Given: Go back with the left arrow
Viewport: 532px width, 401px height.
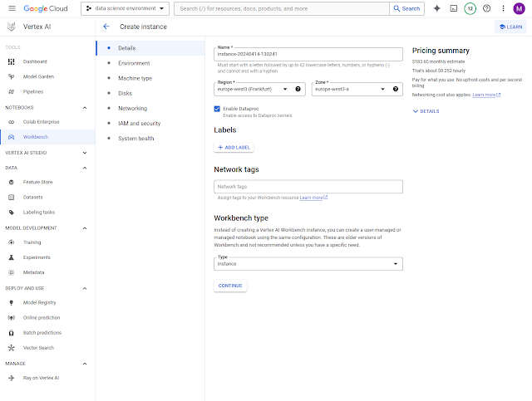Looking at the screenshot, I should click(x=106, y=27).
